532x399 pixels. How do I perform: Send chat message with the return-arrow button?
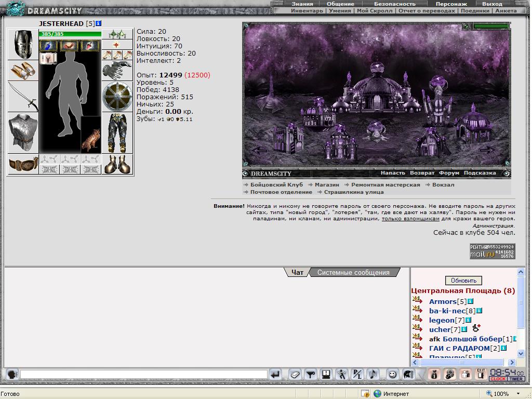(275, 374)
